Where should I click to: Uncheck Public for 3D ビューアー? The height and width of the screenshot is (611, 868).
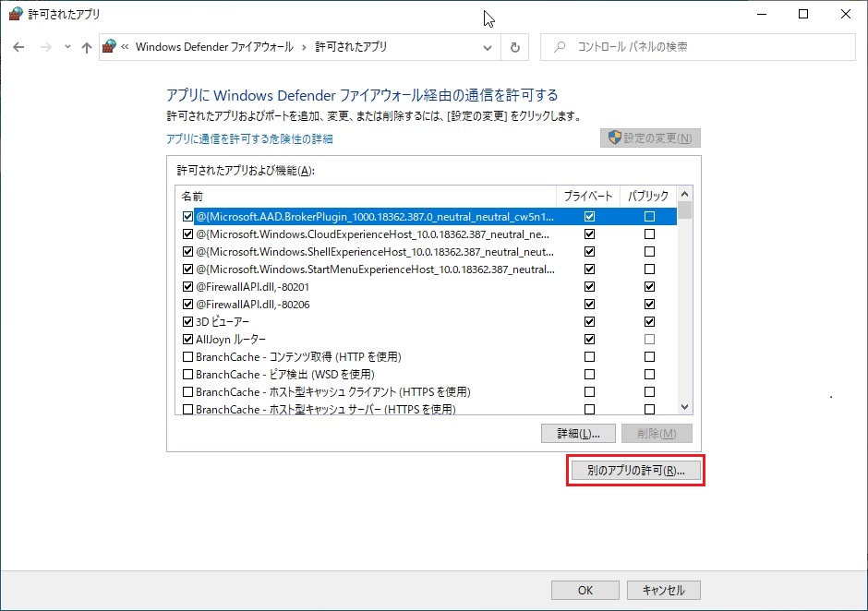pyautogui.click(x=649, y=321)
